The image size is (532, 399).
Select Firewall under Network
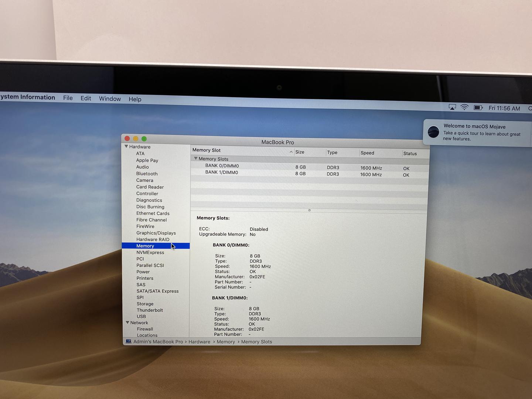145,329
